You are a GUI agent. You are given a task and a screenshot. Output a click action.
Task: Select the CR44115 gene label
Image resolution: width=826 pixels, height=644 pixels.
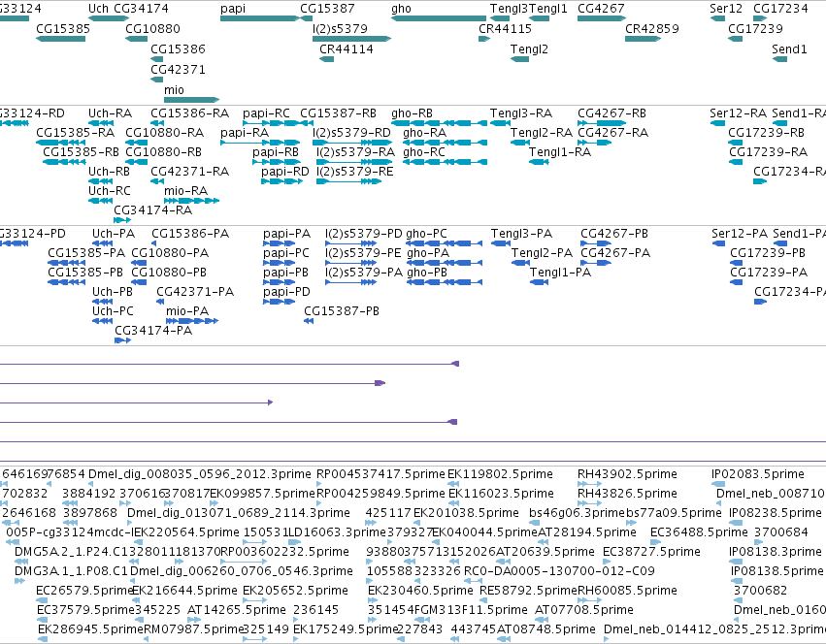(x=505, y=28)
